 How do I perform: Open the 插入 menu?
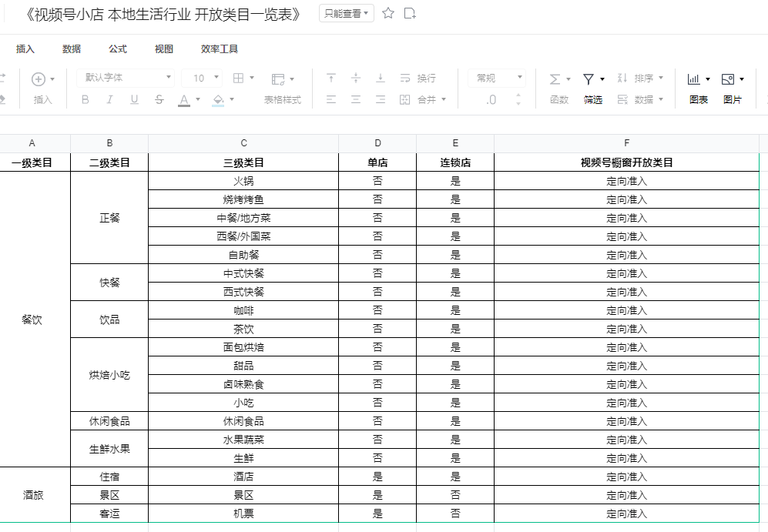pyautogui.click(x=25, y=49)
